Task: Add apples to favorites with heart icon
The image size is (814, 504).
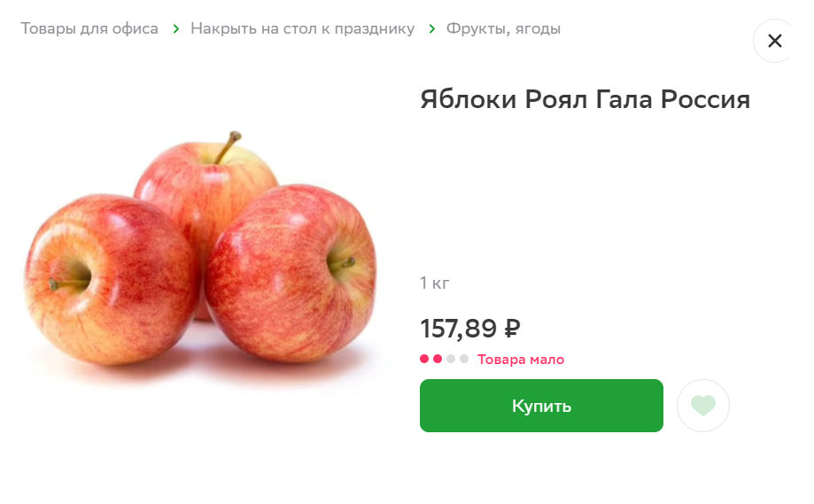Action: (703, 406)
